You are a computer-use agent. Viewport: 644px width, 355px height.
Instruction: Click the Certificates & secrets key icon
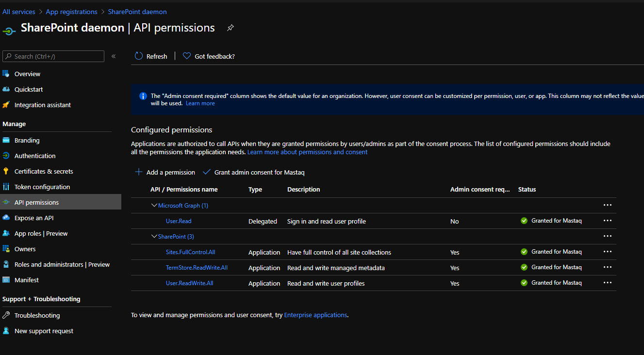(6, 171)
